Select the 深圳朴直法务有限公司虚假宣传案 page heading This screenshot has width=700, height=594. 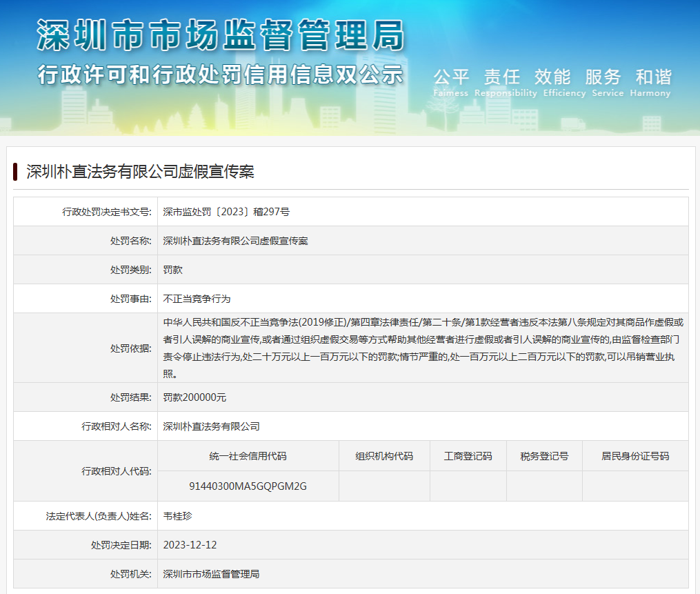pos(140,172)
